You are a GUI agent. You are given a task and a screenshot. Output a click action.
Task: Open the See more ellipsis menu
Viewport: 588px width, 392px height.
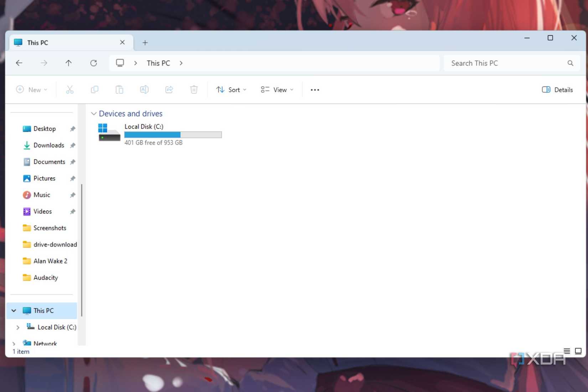pos(315,90)
